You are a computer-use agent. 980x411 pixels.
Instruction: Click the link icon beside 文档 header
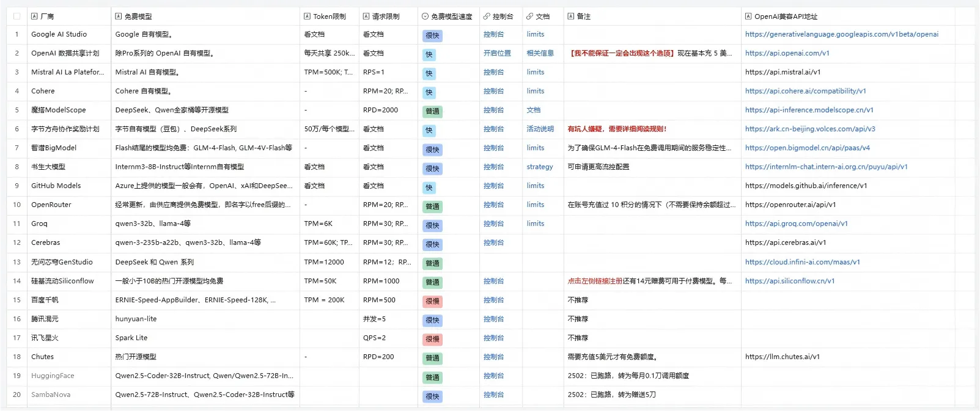pos(529,16)
